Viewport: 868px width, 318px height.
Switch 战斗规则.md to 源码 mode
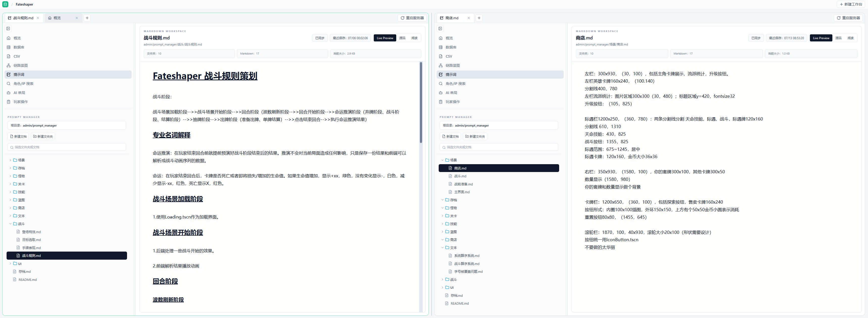pyautogui.click(x=402, y=38)
